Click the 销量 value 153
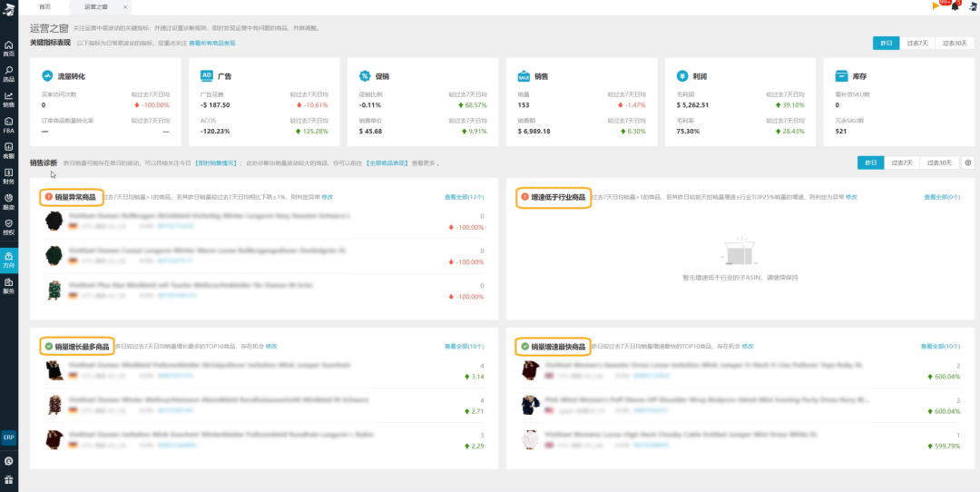Viewport: 980px width, 492px height. [x=524, y=105]
